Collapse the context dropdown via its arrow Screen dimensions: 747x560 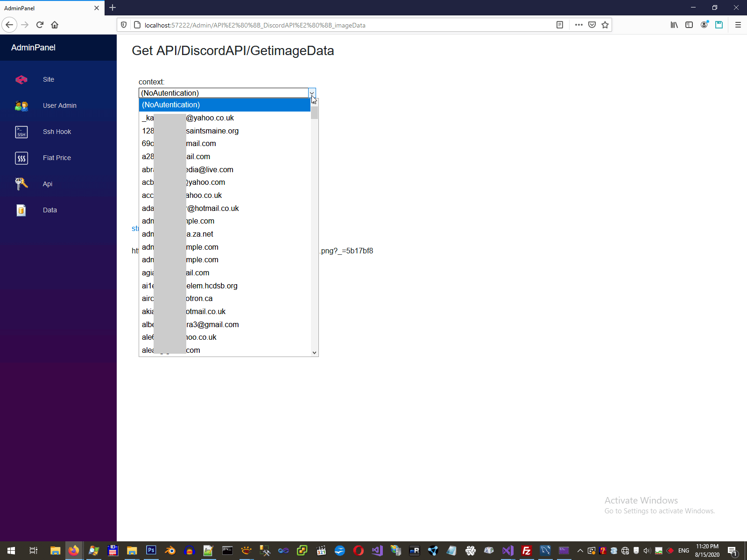pos(312,93)
